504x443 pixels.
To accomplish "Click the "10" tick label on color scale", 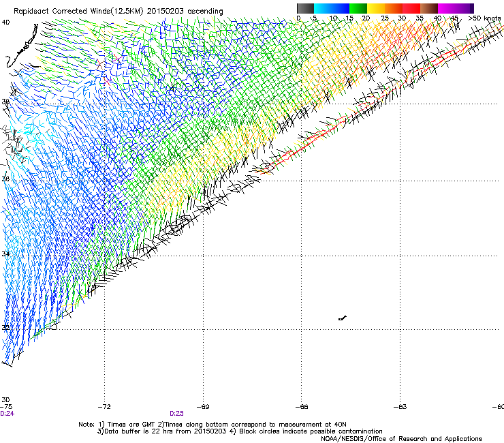I will pyautogui.click(x=333, y=18).
